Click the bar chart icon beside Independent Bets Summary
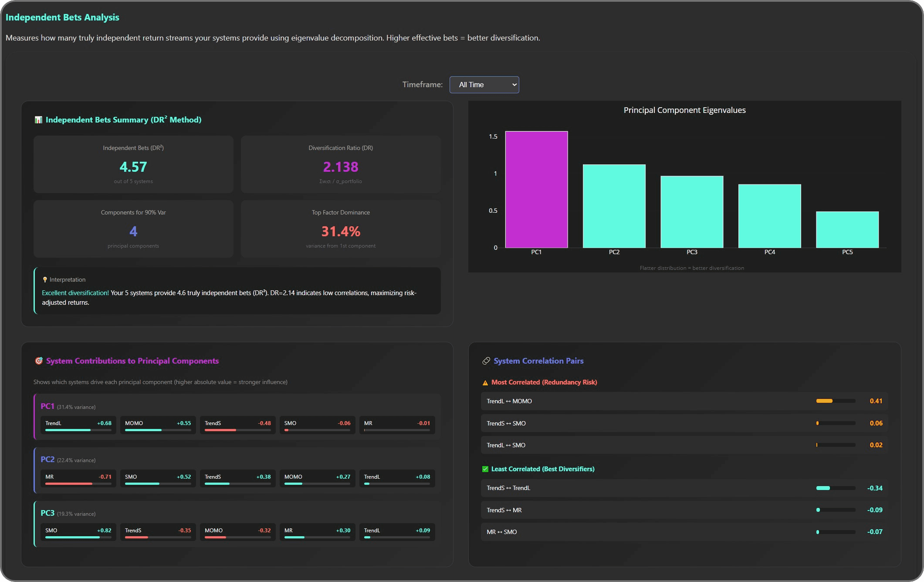This screenshot has height=582, width=924. 38,120
